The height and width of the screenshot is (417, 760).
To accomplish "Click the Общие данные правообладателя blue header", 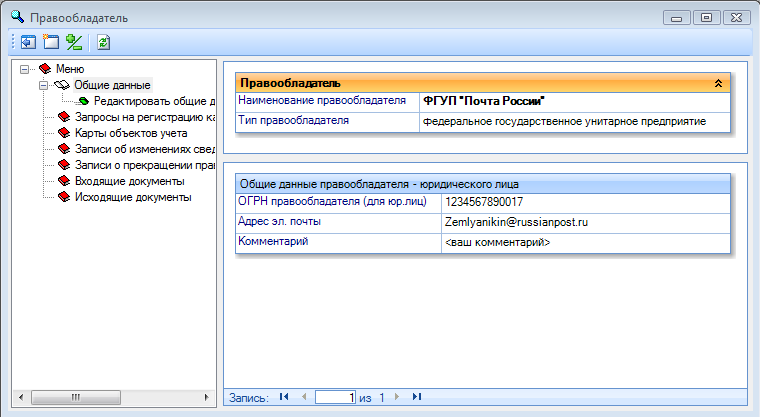I will point(483,184).
